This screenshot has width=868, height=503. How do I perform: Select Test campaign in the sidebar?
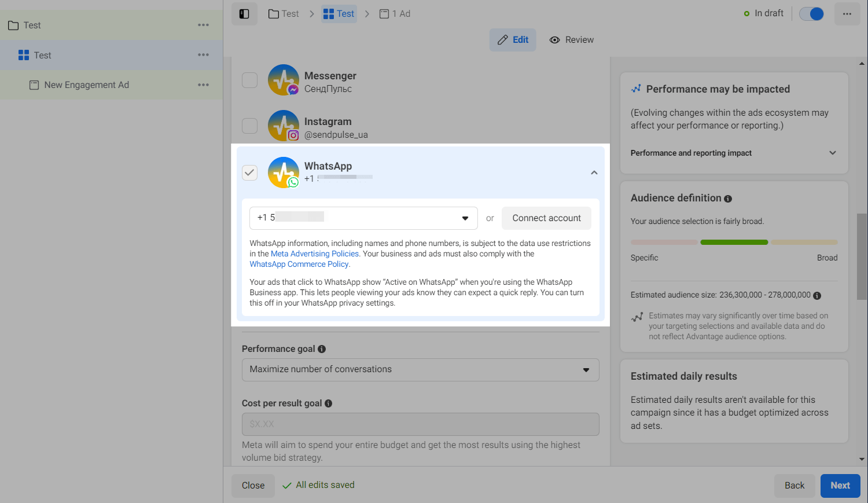tap(32, 25)
